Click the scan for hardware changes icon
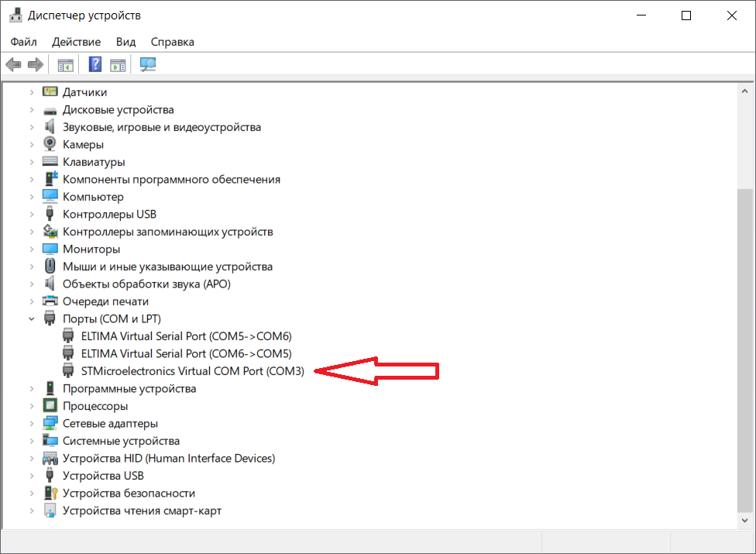This screenshot has height=554, width=756. click(147, 64)
